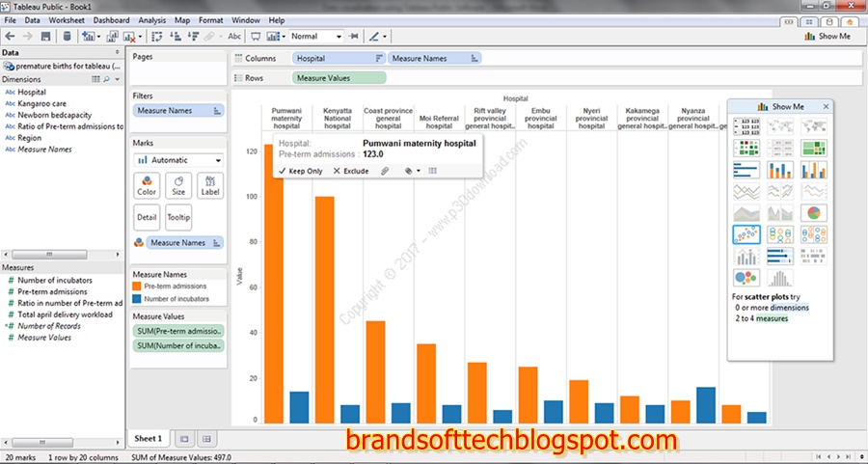Image resolution: width=868 pixels, height=464 pixels.
Task: Click the Show Me toolbar button
Action: pos(827,36)
